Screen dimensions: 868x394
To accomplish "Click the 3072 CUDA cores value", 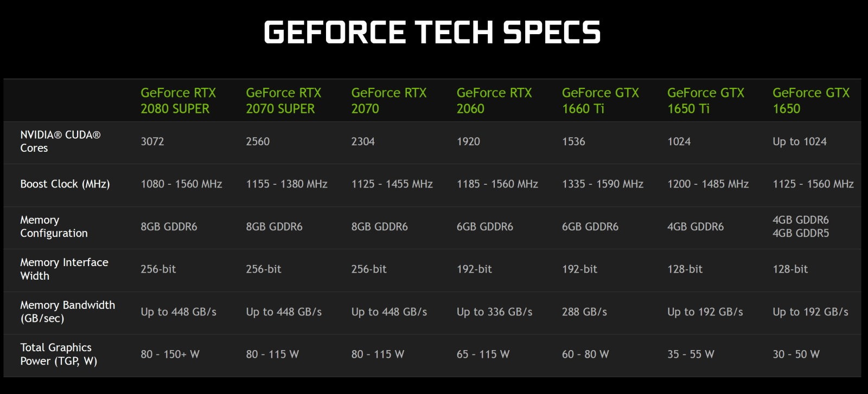I will 152,142.
